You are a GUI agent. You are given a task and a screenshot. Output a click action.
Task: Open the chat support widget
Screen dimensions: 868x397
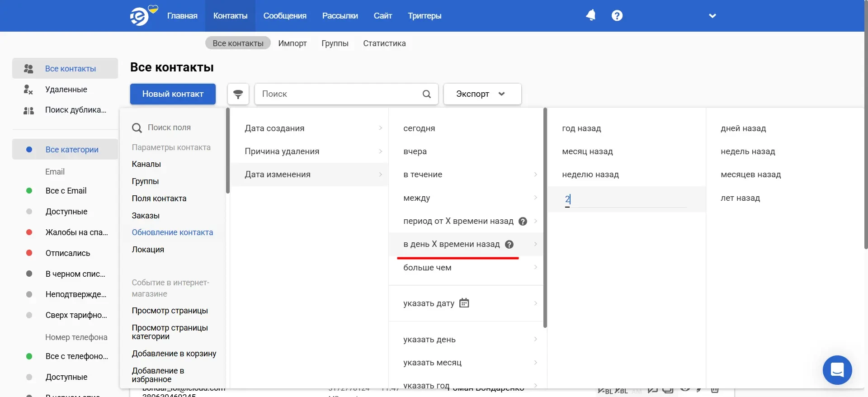837,369
